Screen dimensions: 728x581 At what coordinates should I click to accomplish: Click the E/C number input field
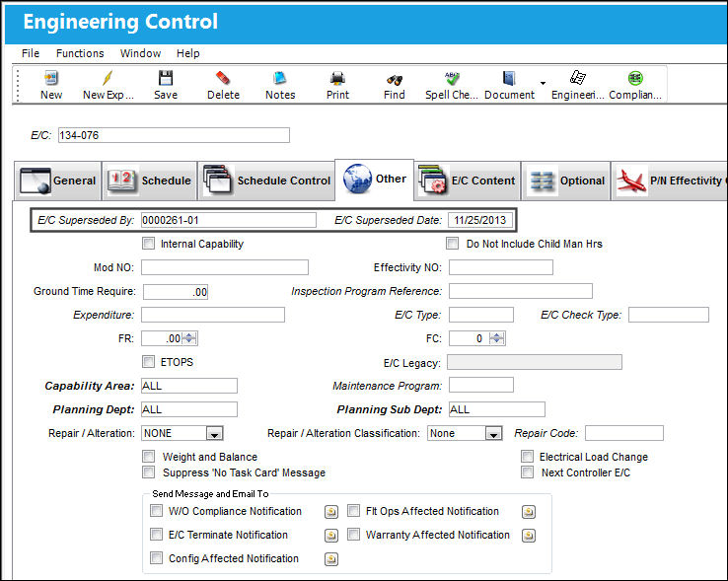coord(174,135)
